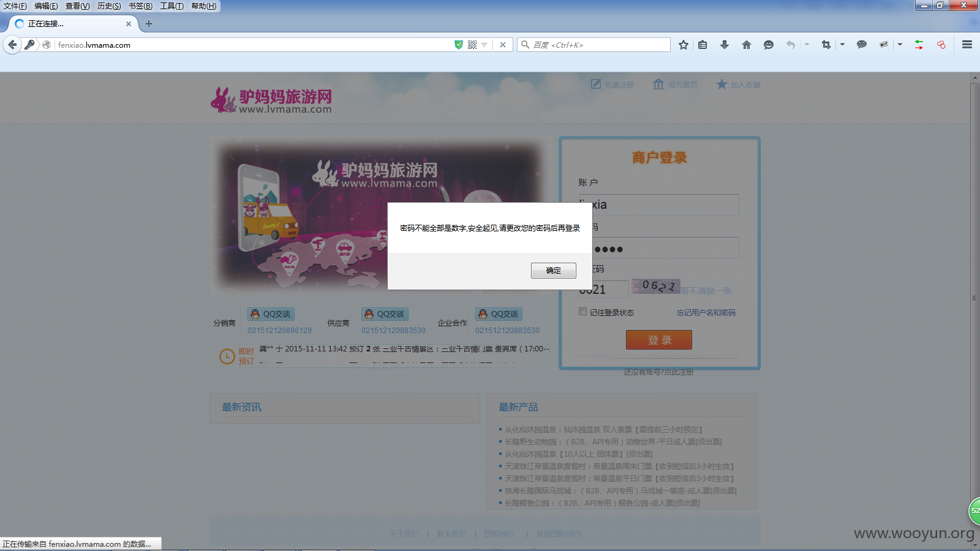Open the 工具(T) menu
This screenshot has height=551, width=980.
(171, 6)
